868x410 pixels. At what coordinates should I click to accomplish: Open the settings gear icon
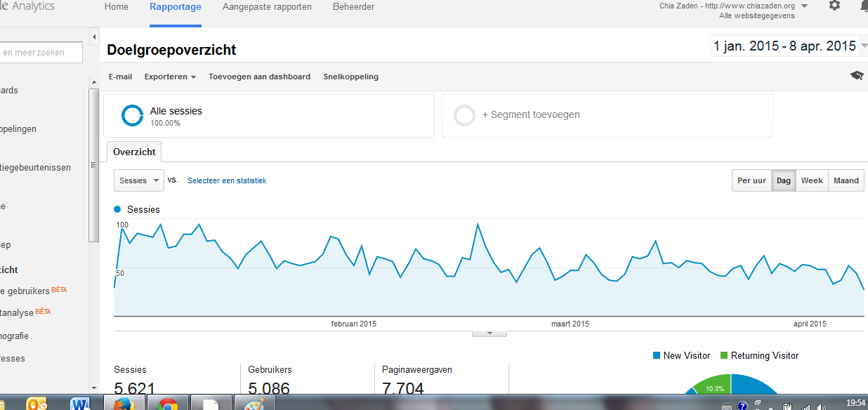(834, 6)
